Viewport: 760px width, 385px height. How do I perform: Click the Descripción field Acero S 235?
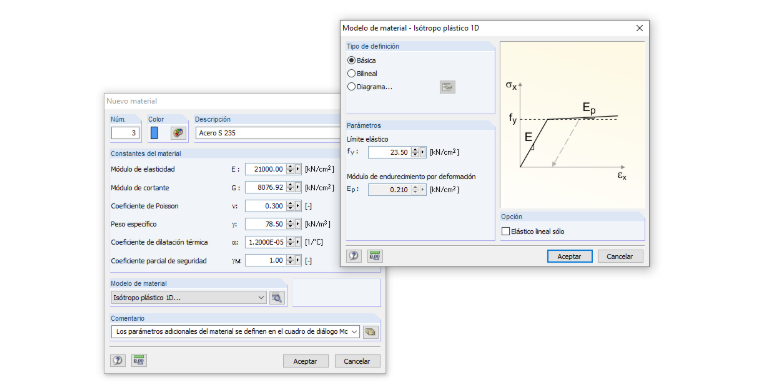[268, 133]
